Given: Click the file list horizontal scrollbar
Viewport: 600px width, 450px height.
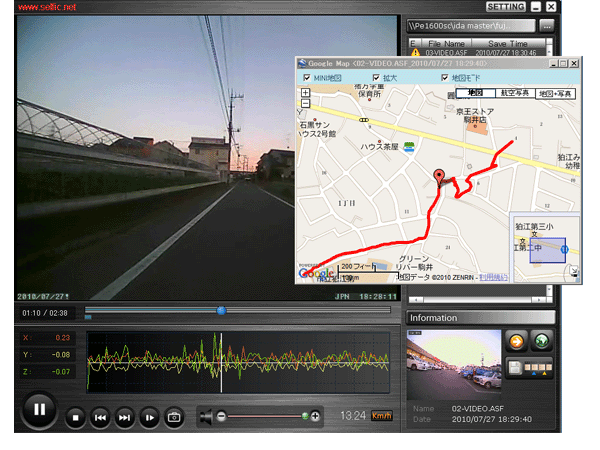Looking at the screenshot, I should [478, 300].
